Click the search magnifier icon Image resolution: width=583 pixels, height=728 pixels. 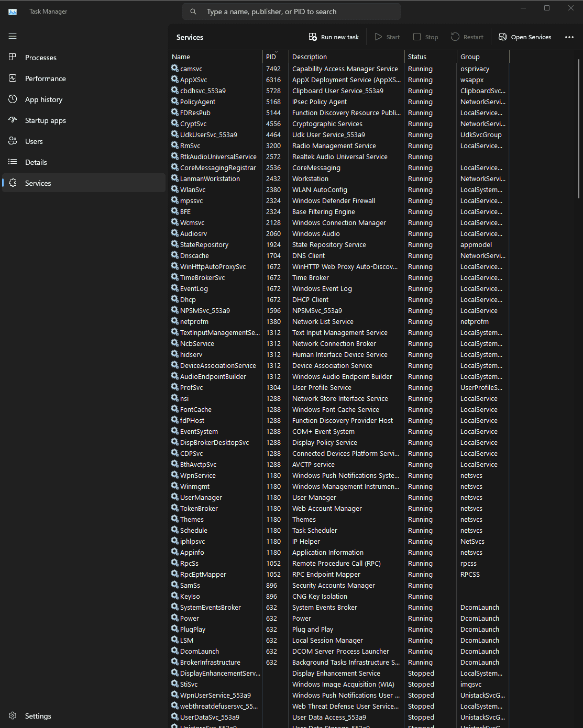[193, 12]
